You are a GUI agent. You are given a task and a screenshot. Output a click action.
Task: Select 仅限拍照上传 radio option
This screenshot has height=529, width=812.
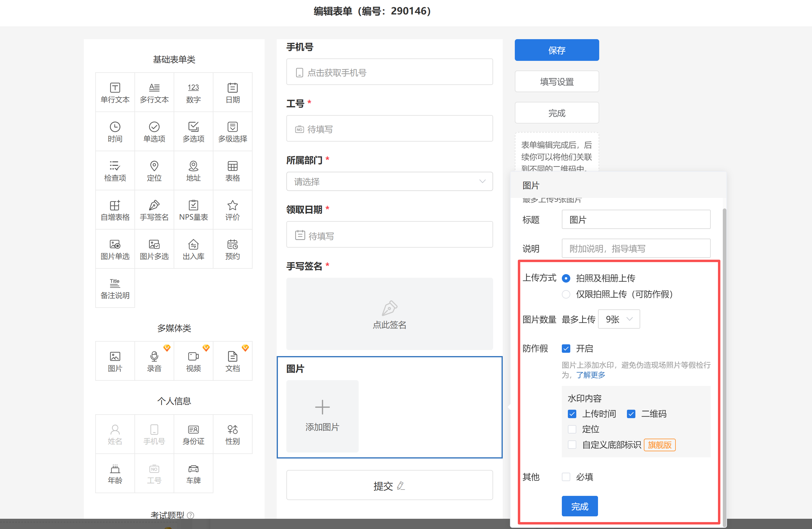(566, 294)
